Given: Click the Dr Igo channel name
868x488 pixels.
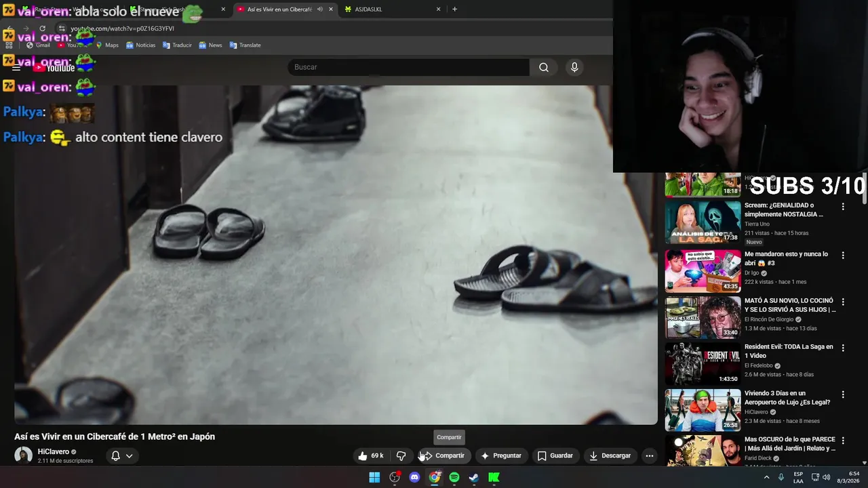Looking at the screenshot, I should point(751,273).
